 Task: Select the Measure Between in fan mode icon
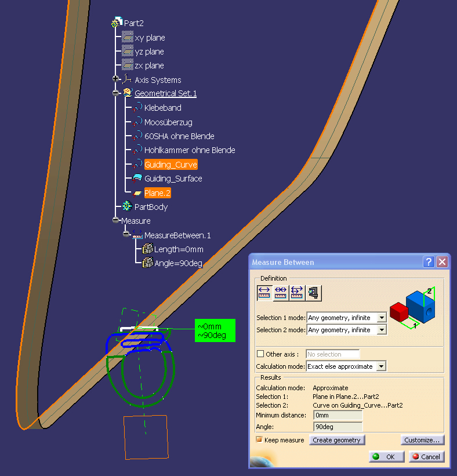[297, 293]
